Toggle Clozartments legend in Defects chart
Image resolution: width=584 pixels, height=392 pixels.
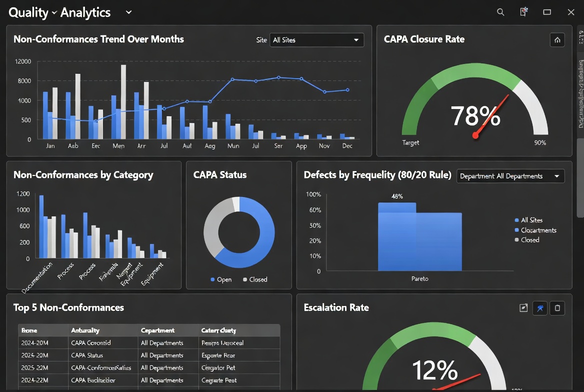(x=535, y=230)
